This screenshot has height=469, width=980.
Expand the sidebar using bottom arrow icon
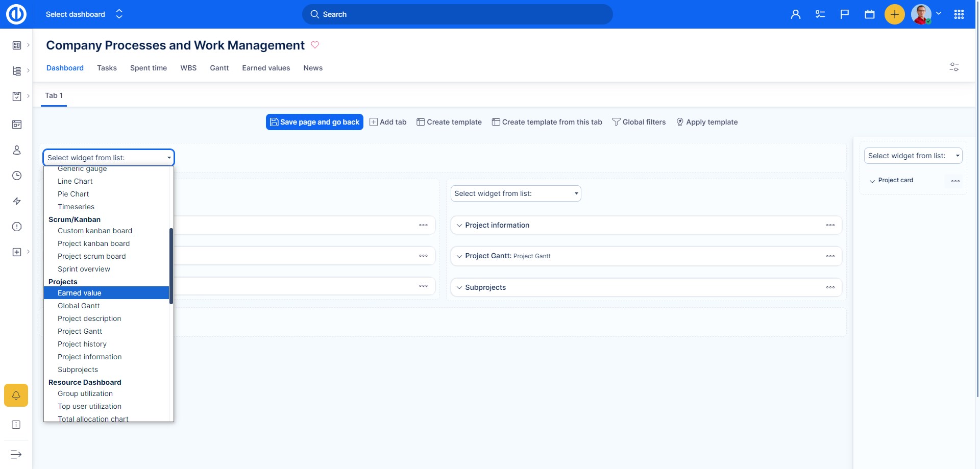pyautogui.click(x=16, y=454)
